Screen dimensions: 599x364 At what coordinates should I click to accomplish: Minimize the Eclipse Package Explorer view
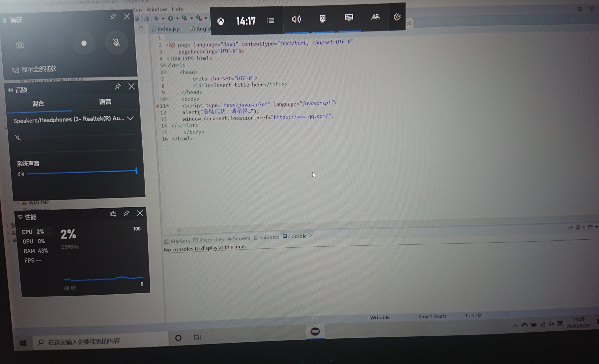(141, 28)
